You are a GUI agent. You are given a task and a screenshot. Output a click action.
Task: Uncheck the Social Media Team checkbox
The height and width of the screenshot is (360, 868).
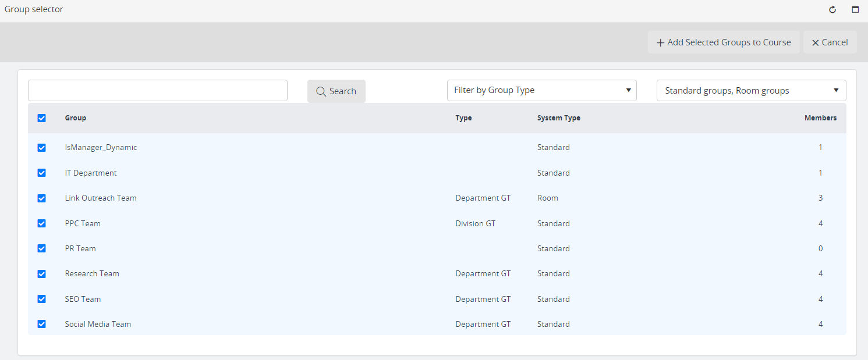tap(41, 324)
